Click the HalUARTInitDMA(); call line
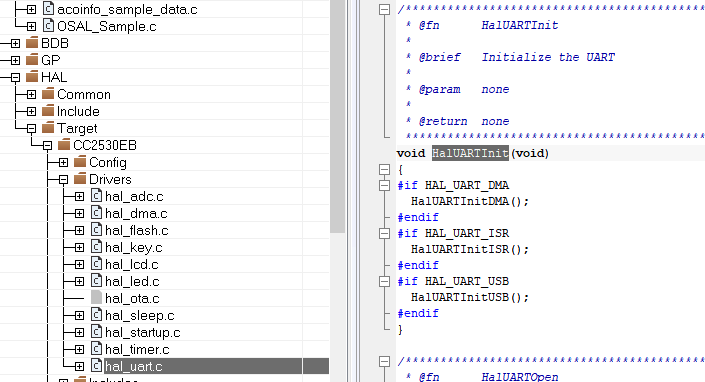The width and height of the screenshot is (705, 382). click(470, 201)
